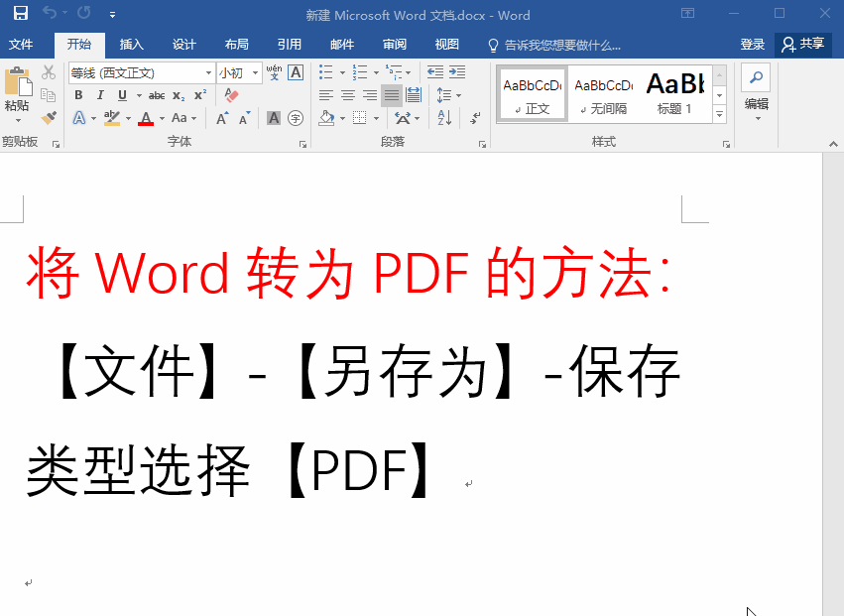The width and height of the screenshot is (844, 616).
Task: Click the Tell Me search box
Action: click(554, 46)
